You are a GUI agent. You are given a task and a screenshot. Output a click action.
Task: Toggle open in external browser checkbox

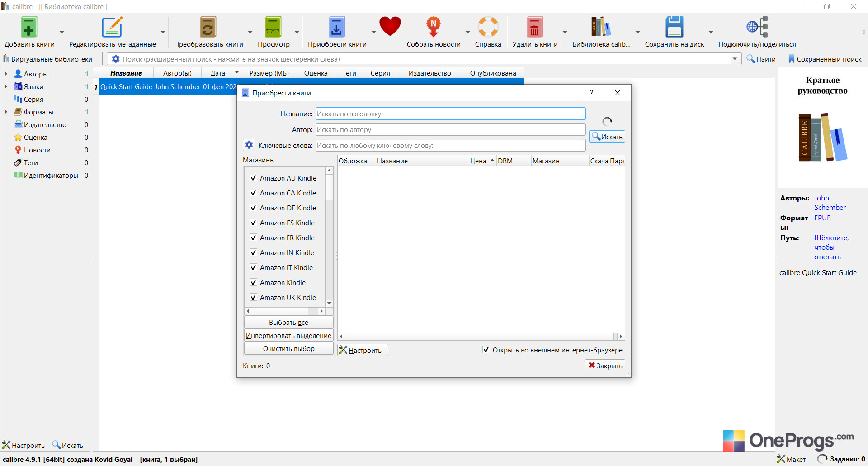486,350
